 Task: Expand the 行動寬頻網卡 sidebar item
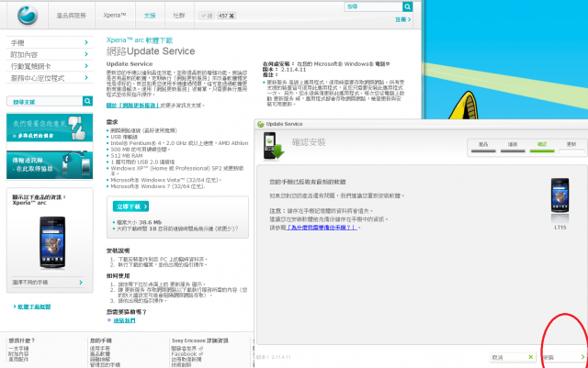click(50, 66)
